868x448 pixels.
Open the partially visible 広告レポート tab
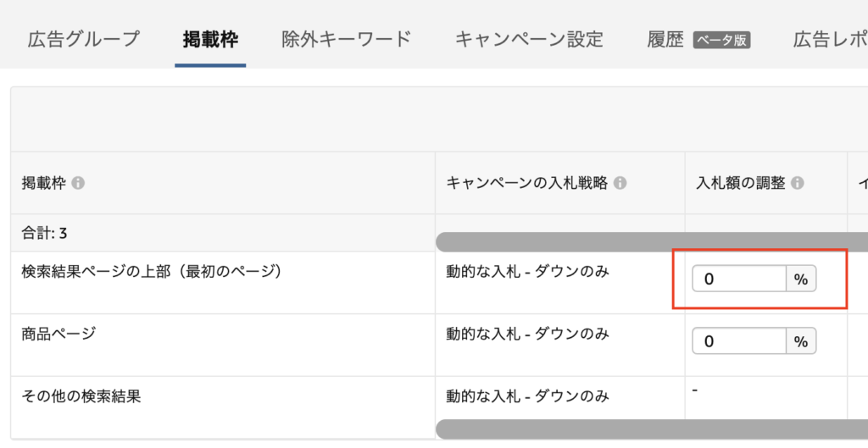[831, 39]
